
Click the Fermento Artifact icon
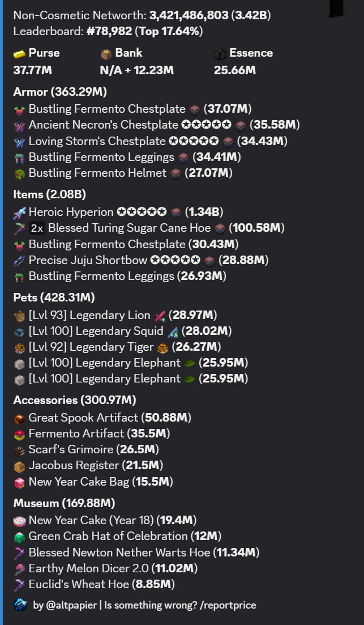click(x=20, y=434)
